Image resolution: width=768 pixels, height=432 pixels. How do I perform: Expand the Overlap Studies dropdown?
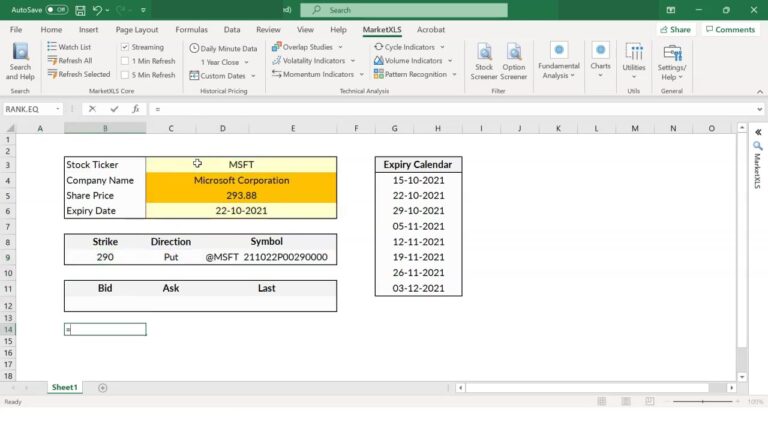[x=340, y=47]
